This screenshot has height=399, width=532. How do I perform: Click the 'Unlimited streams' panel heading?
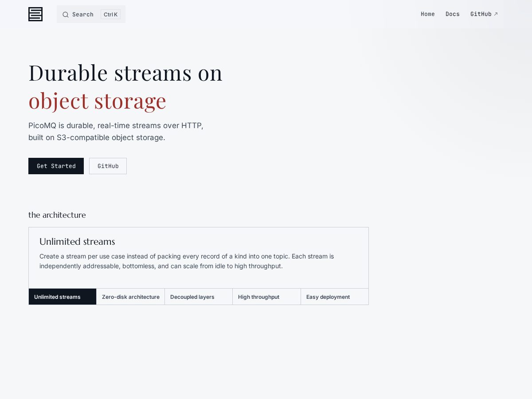point(77,242)
